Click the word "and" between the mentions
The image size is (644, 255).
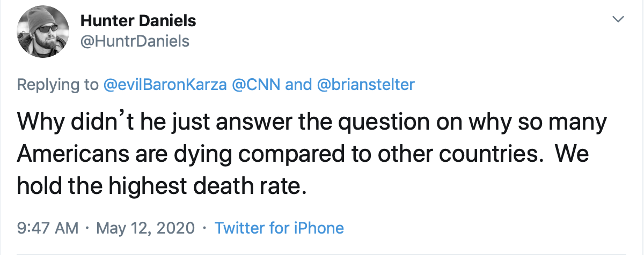298,85
